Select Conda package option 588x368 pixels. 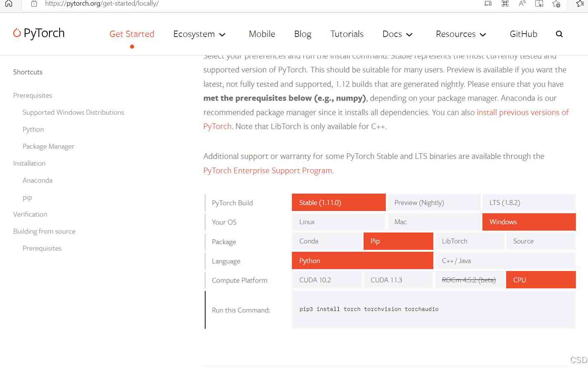point(327,241)
